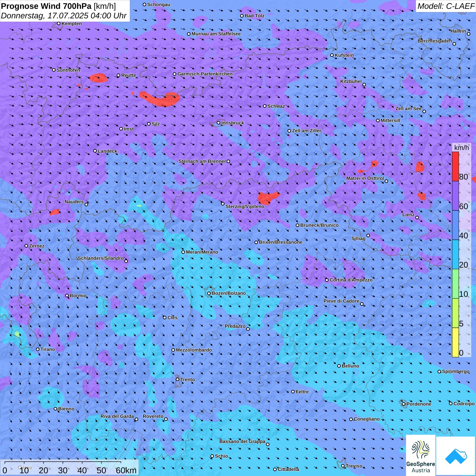Click the Mittersill label
The width and height of the screenshot is (476, 476).
pyautogui.click(x=390, y=120)
